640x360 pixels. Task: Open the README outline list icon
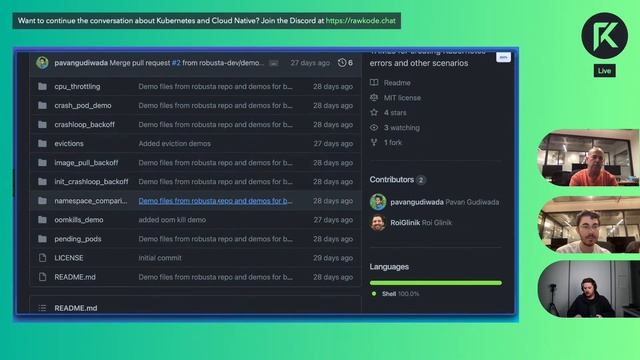click(42, 308)
